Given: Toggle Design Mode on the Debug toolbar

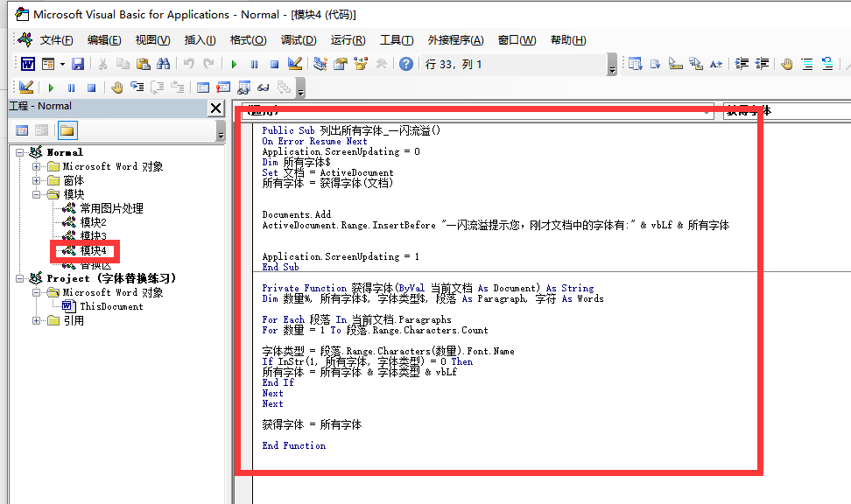Looking at the screenshot, I should click(25, 87).
